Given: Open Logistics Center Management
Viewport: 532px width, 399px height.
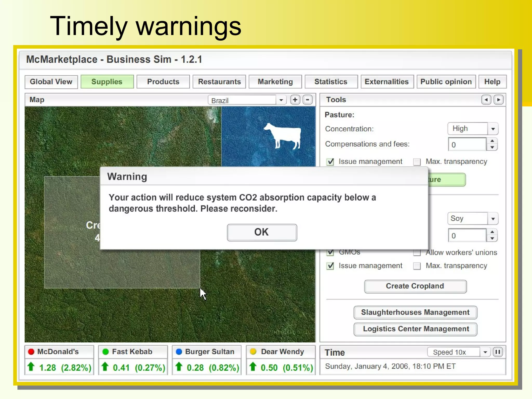Looking at the screenshot, I should pos(415,329).
